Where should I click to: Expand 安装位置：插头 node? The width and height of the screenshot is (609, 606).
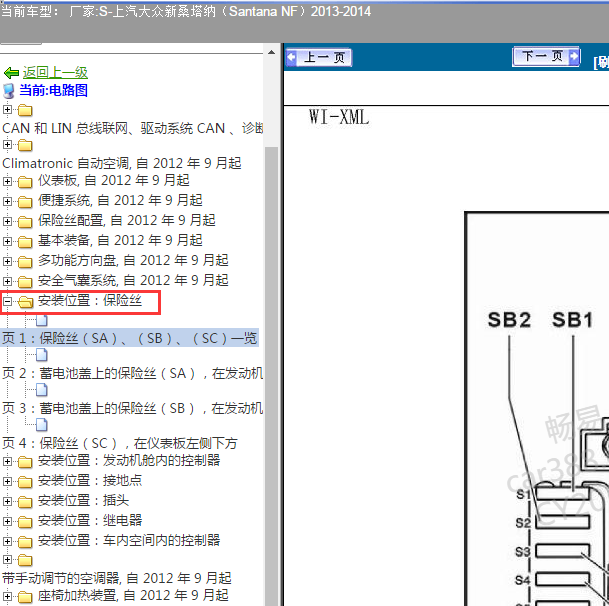(x=7, y=501)
